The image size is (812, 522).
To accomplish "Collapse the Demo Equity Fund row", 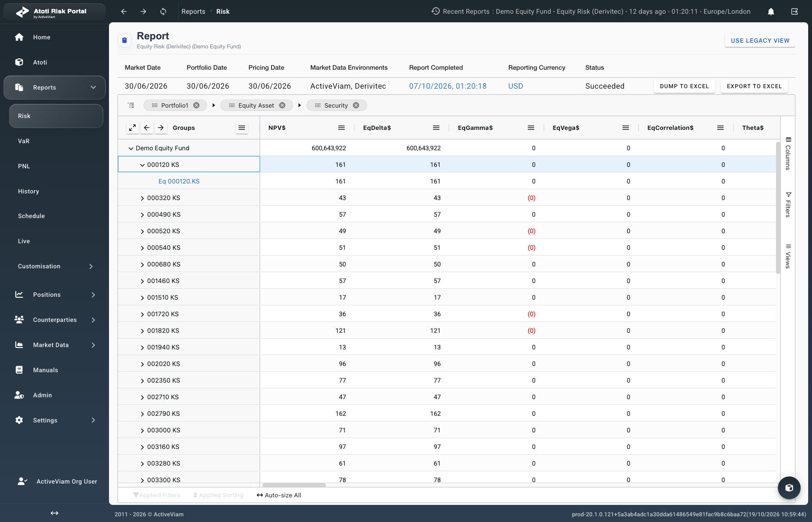I will pyautogui.click(x=131, y=148).
